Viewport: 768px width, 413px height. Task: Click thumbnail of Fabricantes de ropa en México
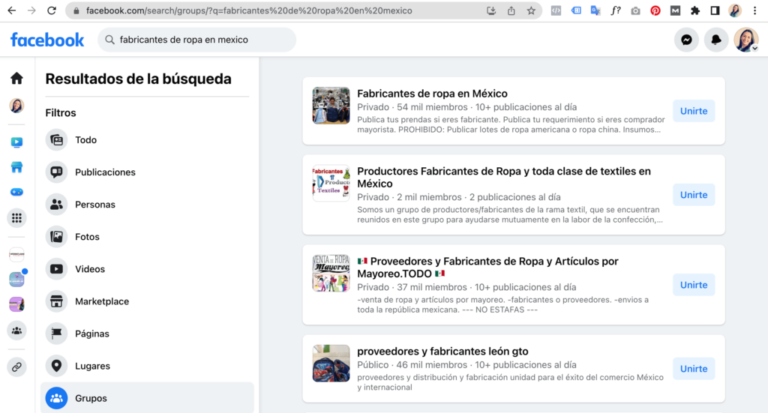point(331,105)
